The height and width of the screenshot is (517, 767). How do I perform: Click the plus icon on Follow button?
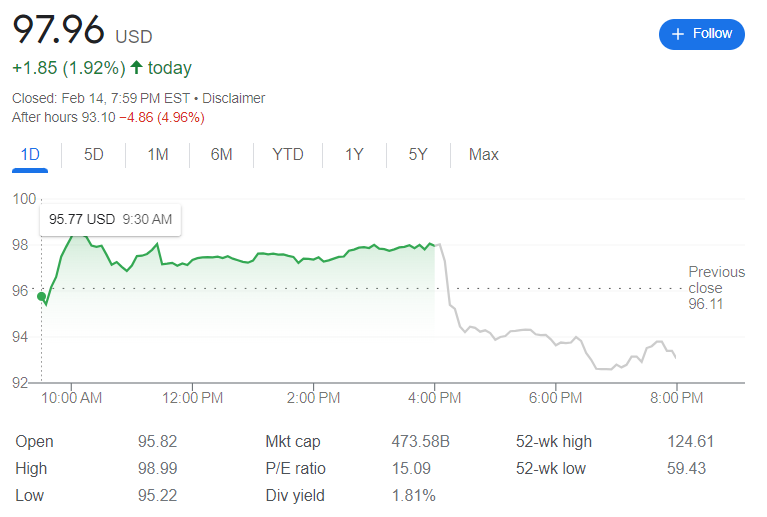(x=678, y=34)
